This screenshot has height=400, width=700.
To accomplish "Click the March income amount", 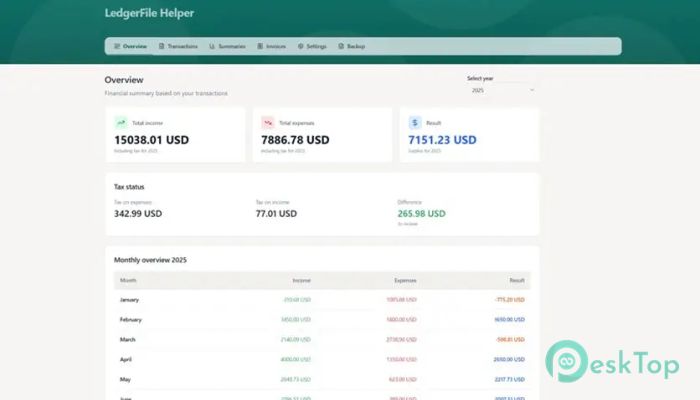I will (x=296, y=340).
